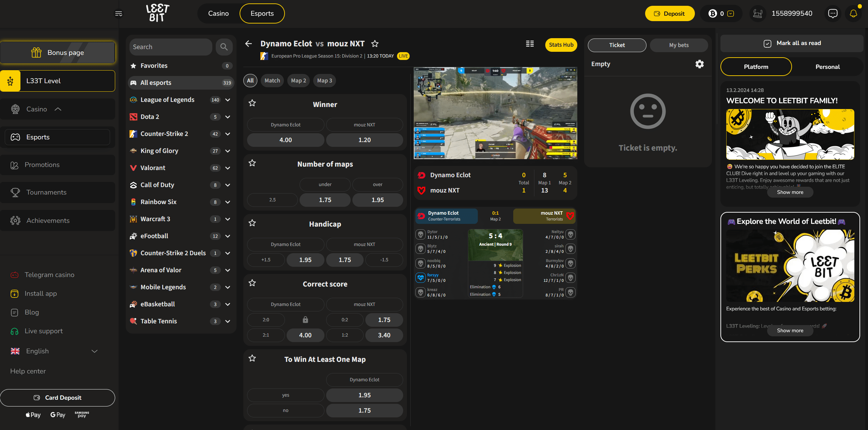Image resolution: width=868 pixels, height=430 pixels.
Task: Star the Dynamo Eclot vs mouz NXT match
Action: (375, 44)
